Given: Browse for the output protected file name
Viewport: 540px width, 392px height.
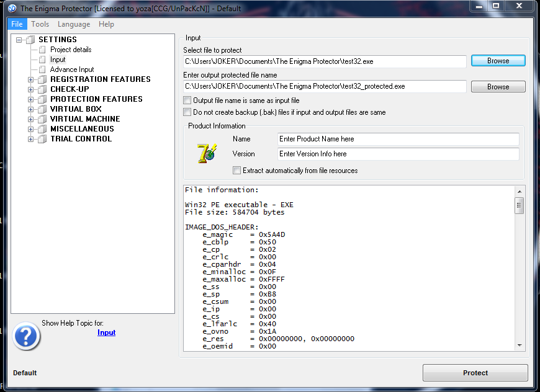Looking at the screenshot, I should pos(498,86).
